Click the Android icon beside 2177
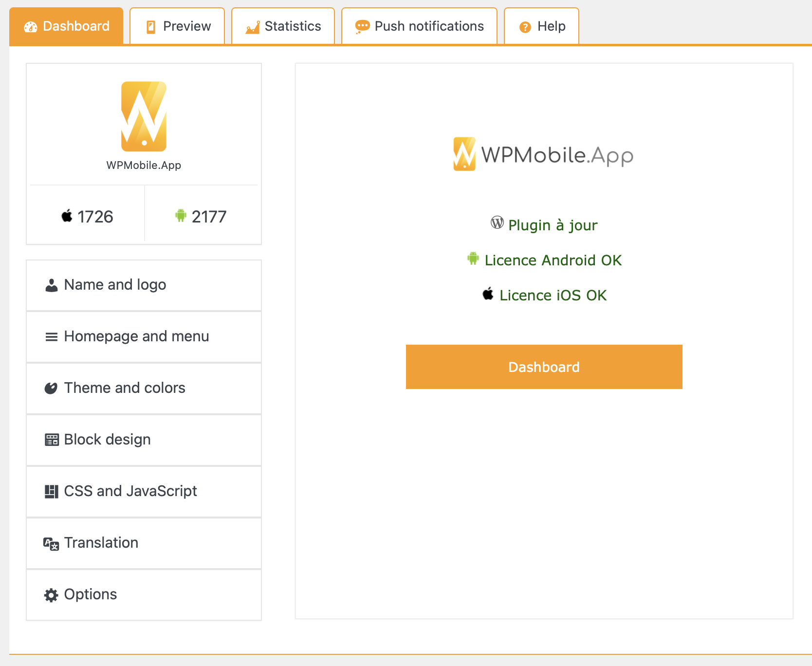 point(181,216)
